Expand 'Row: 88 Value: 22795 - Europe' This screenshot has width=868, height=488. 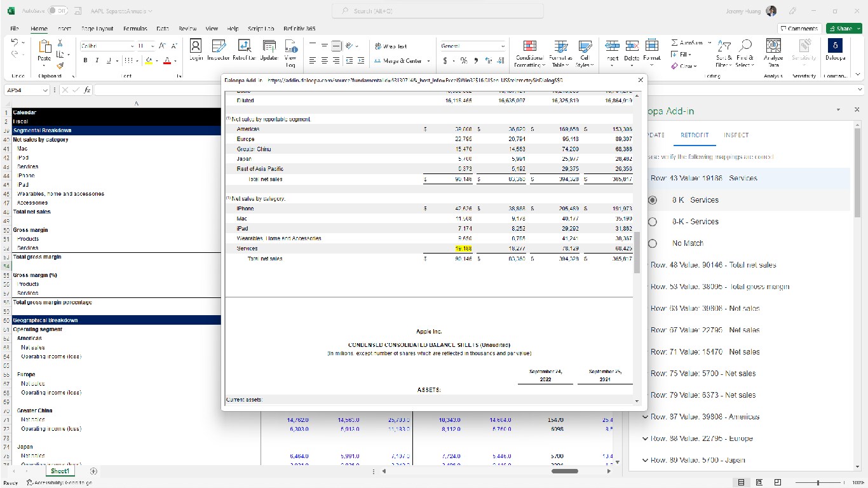pyautogui.click(x=645, y=438)
